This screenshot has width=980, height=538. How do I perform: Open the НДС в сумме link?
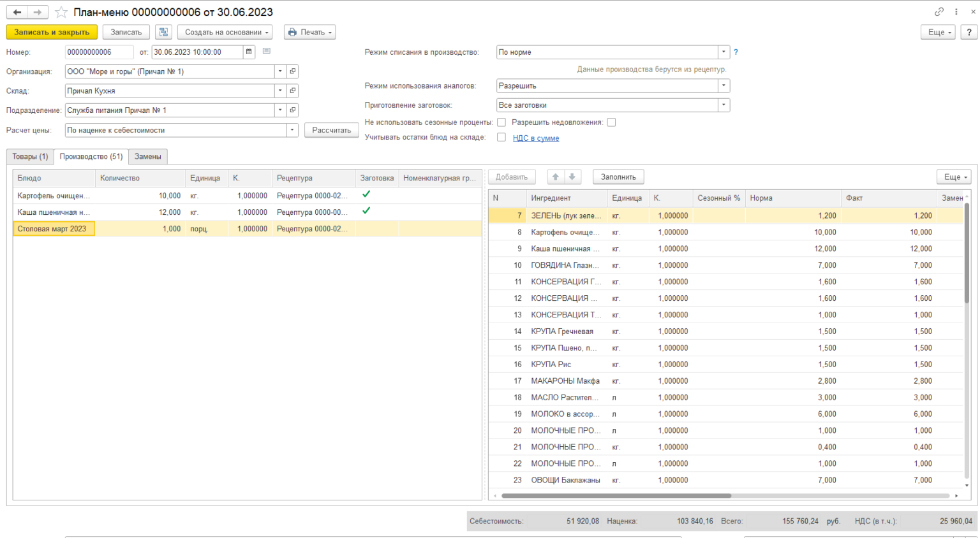tap(536, 138)
